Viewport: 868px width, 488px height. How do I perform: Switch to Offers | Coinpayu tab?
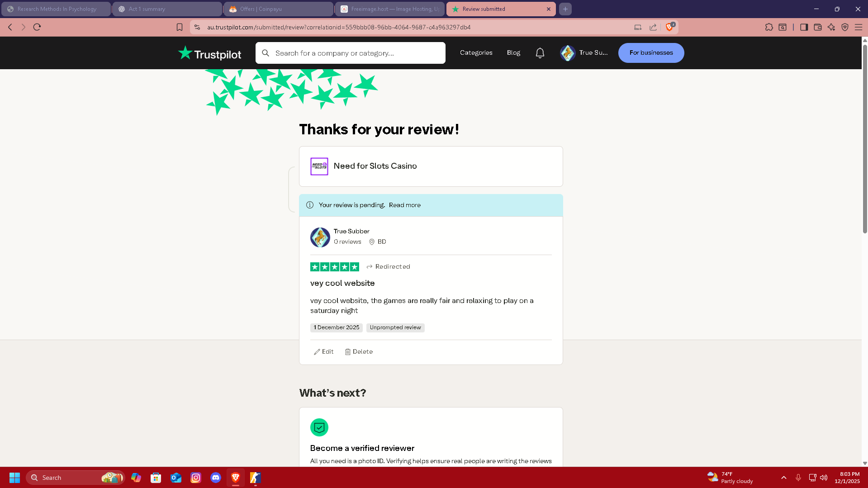279,9
